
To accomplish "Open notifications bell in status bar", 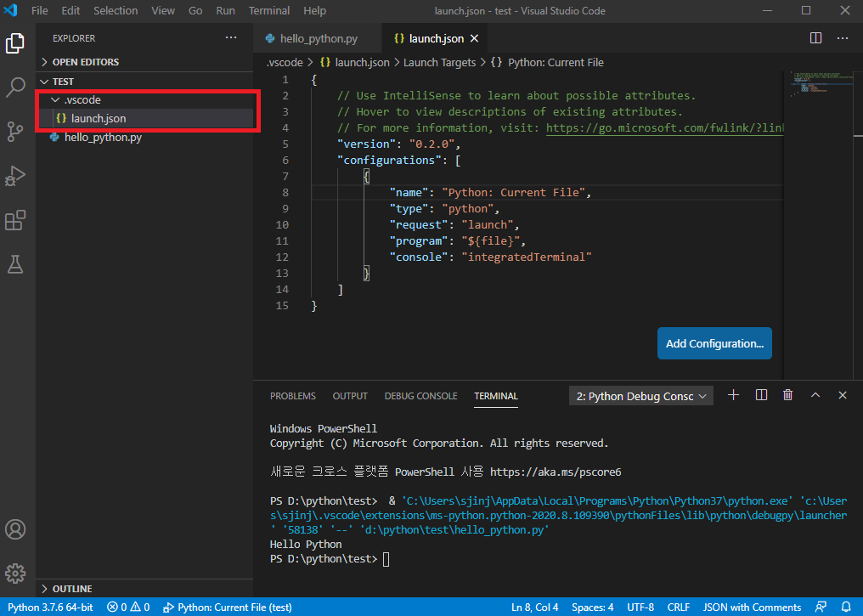I will click(x=847, y=607).
